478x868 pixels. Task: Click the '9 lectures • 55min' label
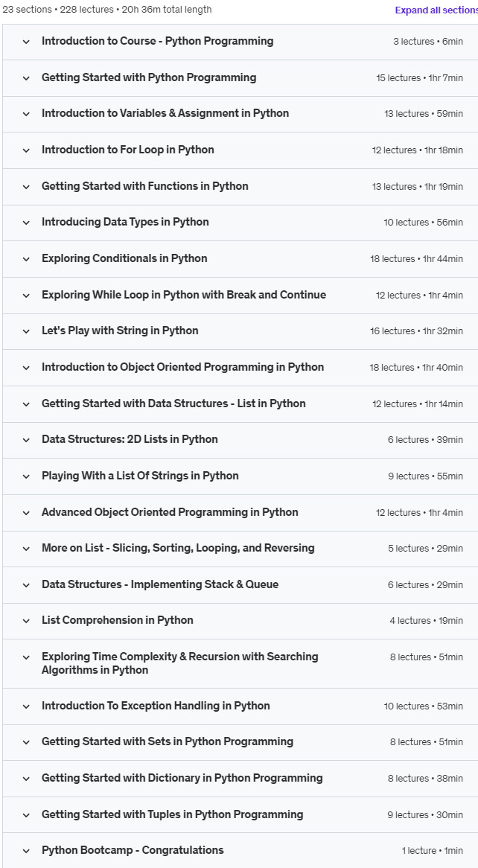pos(425,476)
